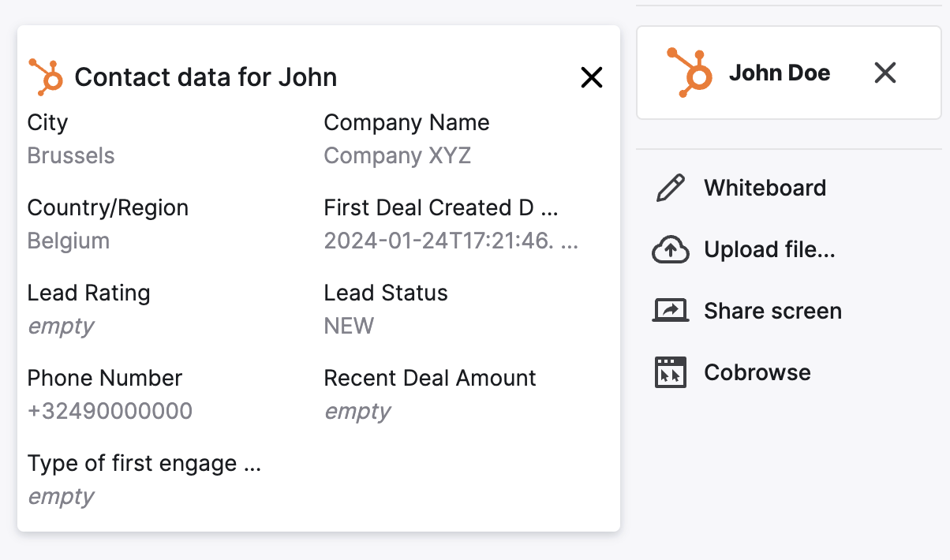The height and width of the screenshot is (560, 950).
Task: Select the John Doe name label
Action: (x=780, y=73)
